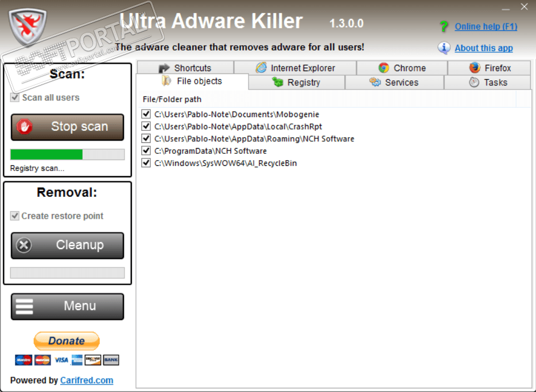The height and width of the screenshot is (392, 536).
Task: Open the Internet Explorer tab
Action: (296, 68)
